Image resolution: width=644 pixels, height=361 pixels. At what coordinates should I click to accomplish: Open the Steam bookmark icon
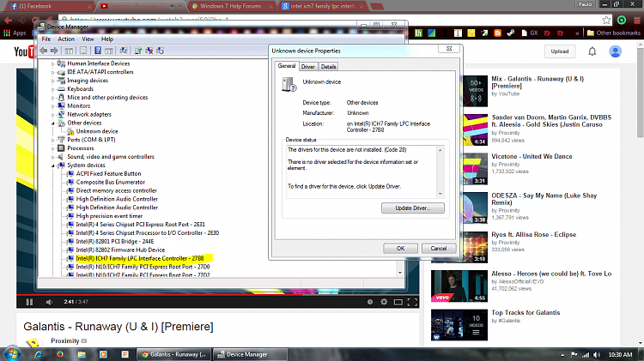(511, 33)
